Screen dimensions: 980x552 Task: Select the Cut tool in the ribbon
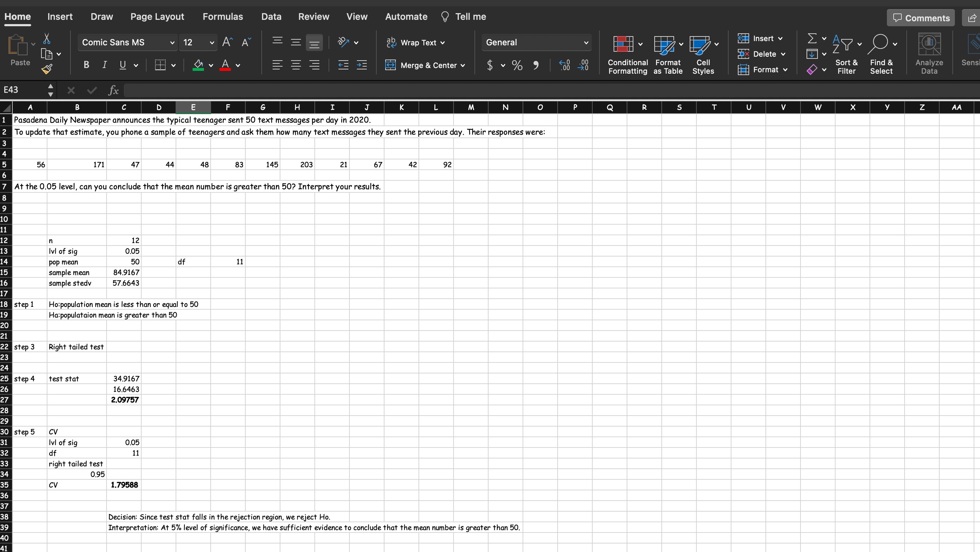click(x=47, y=38)
